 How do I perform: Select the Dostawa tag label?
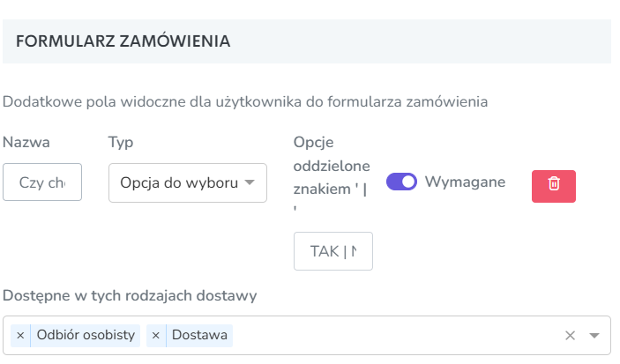pyautogui.click(x=199, y=335)
